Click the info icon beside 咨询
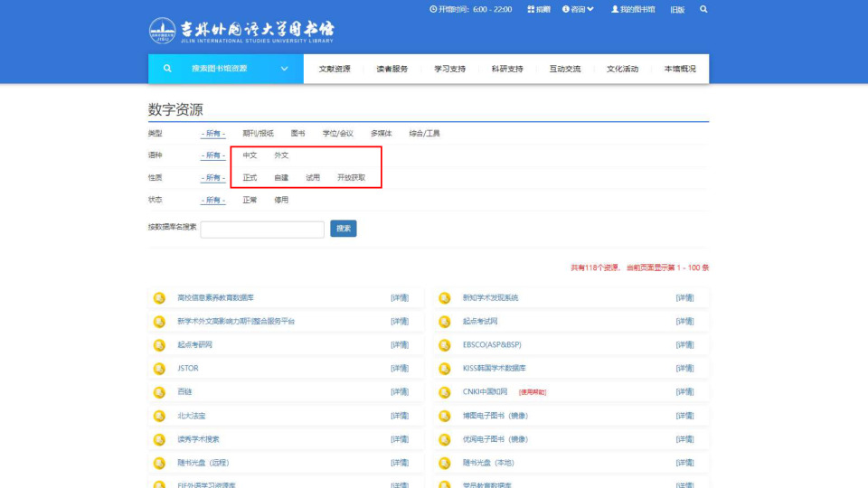The image size is (868, 488). pos(566,9)
